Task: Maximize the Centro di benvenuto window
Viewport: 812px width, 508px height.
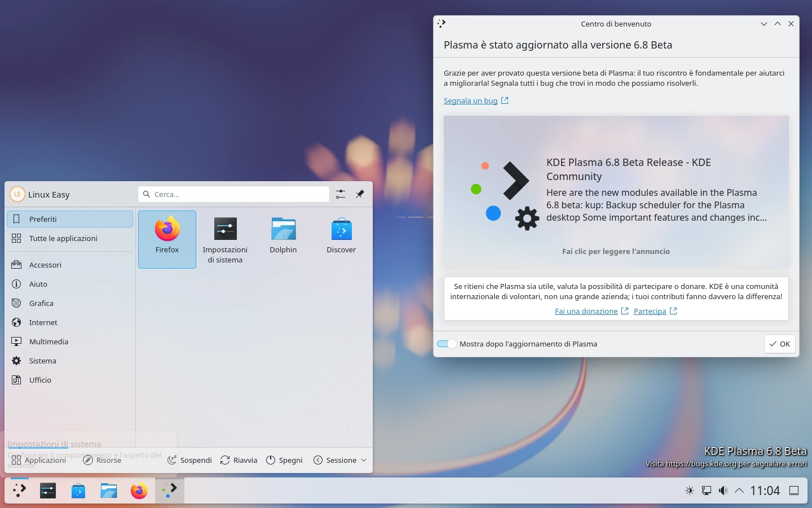Action: point(778,24)
